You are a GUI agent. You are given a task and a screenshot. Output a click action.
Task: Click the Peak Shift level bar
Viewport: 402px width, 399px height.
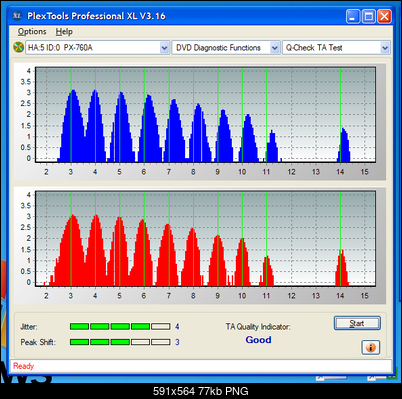120,342
